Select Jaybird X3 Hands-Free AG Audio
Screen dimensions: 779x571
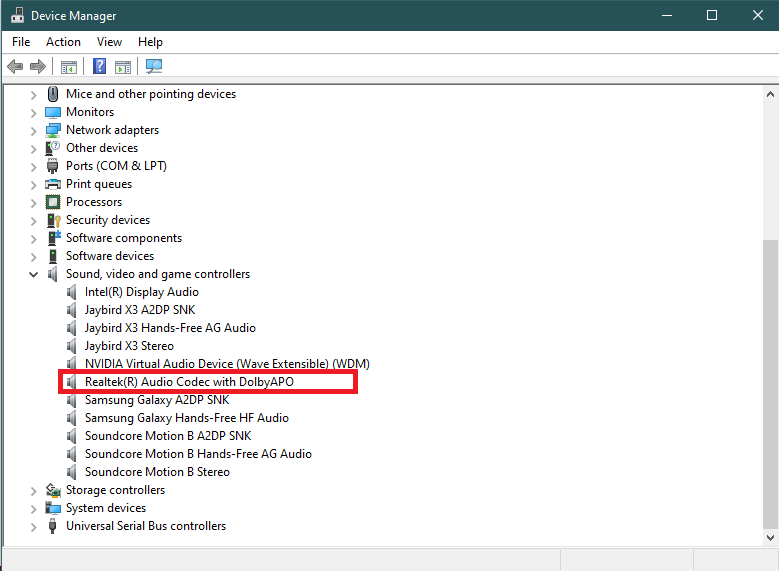pos(170,328)
